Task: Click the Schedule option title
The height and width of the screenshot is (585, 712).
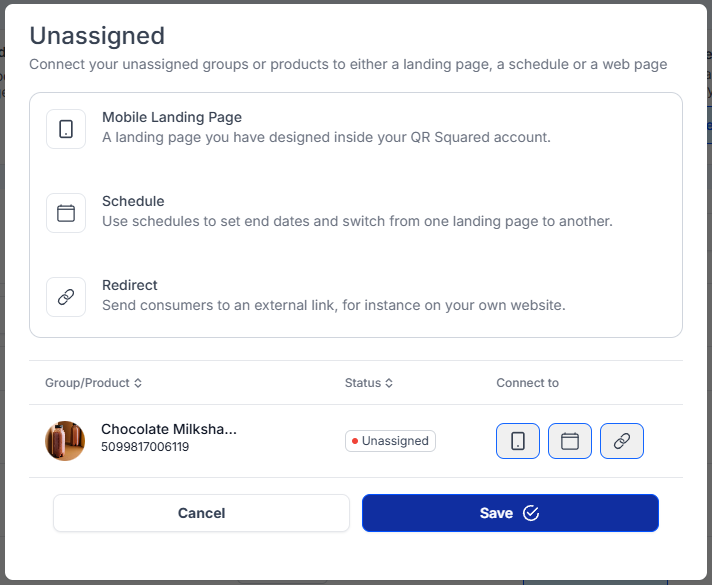Action: [x=133, y=201]
